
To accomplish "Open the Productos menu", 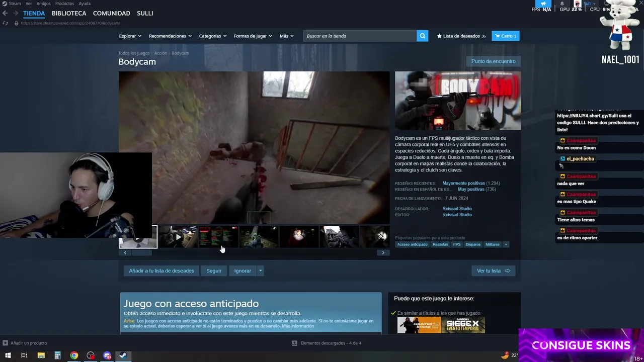I will [64, 4].
